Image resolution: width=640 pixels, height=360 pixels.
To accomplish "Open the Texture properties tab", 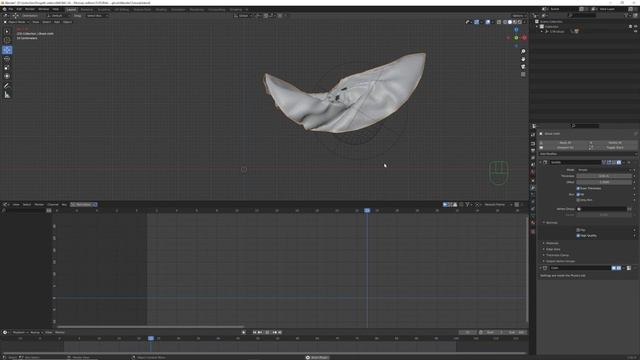I will click(x=533, y=231).
